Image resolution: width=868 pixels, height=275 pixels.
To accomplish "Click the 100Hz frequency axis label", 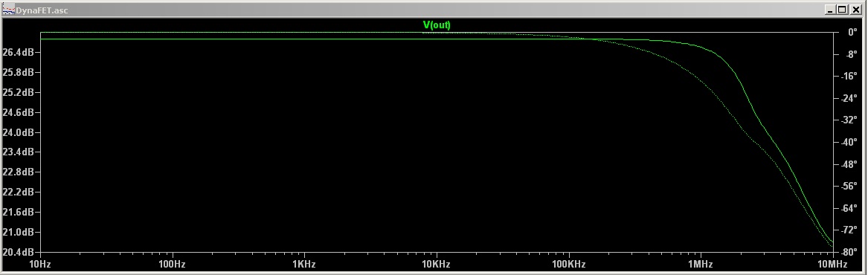I will [172, 265].
